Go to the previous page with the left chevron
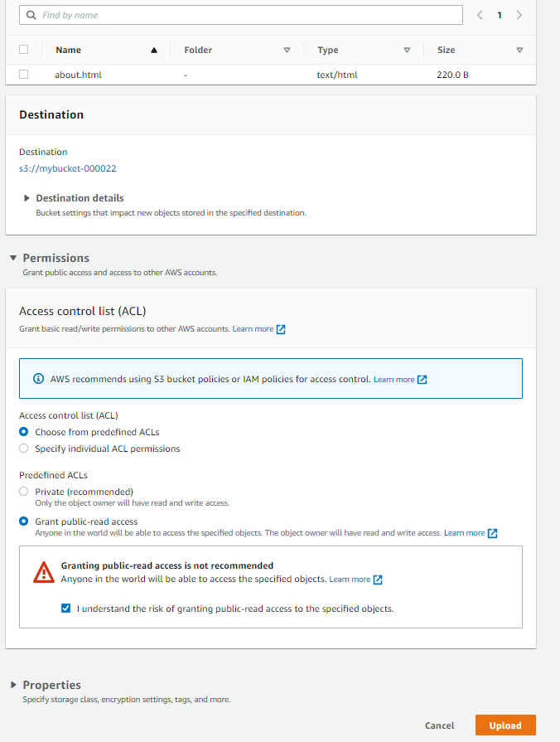560x742 pixels. tap(480, 15)
